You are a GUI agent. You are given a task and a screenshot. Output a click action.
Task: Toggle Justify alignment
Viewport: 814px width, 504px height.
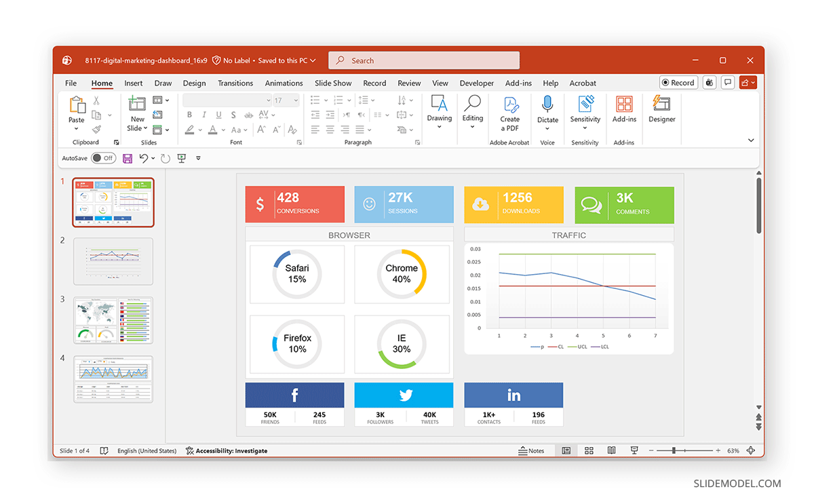point(360,130)
